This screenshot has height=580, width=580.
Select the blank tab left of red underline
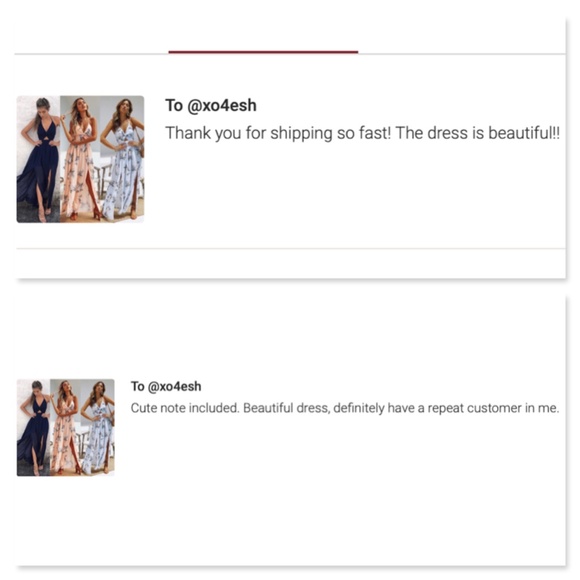pos(91,35)
